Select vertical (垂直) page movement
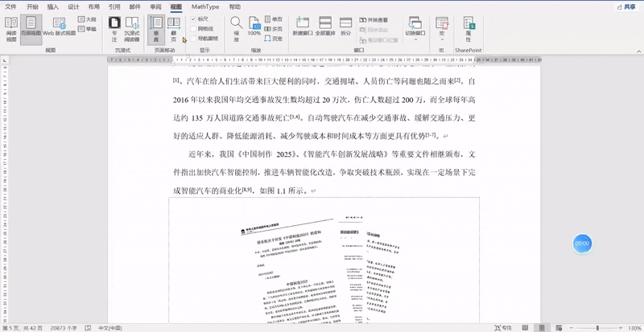This screenshot has width=644, height=332. 156,30
